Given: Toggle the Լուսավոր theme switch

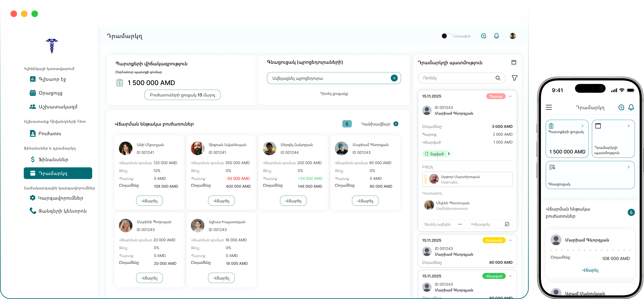Looking at the screenshot, I should click(446, 36).
